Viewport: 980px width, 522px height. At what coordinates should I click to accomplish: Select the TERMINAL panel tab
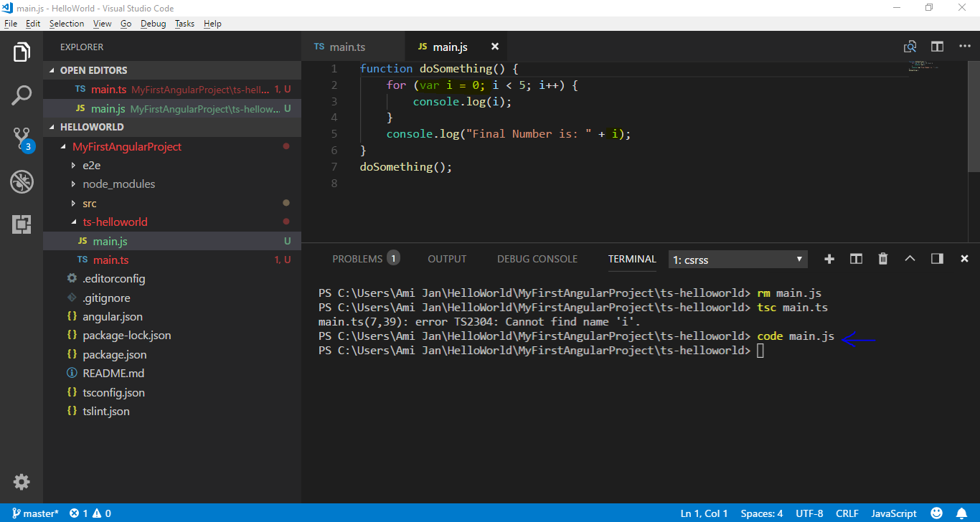click(632, 259)
